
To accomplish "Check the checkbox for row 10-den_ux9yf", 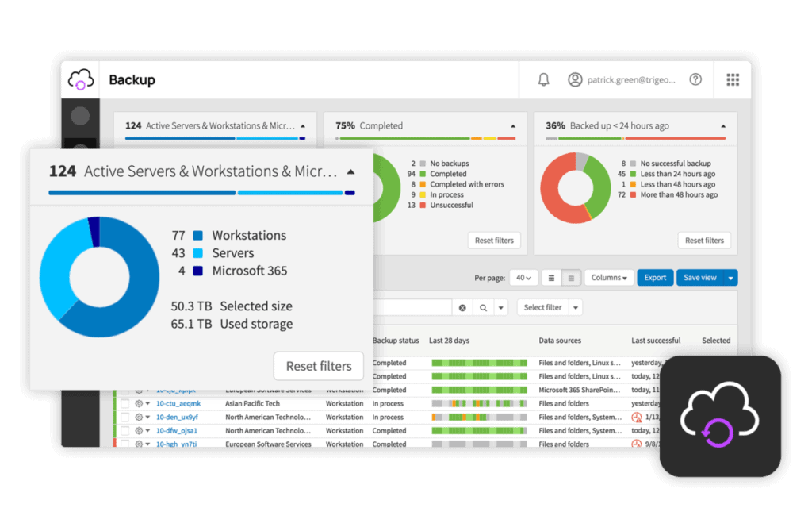I will 125,417.
